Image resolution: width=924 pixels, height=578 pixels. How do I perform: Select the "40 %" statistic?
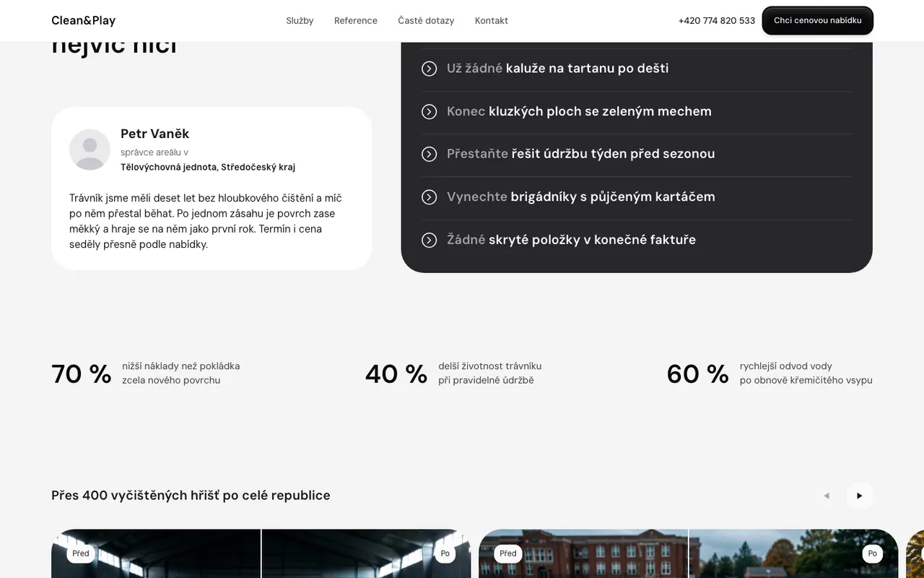(396, 374)
